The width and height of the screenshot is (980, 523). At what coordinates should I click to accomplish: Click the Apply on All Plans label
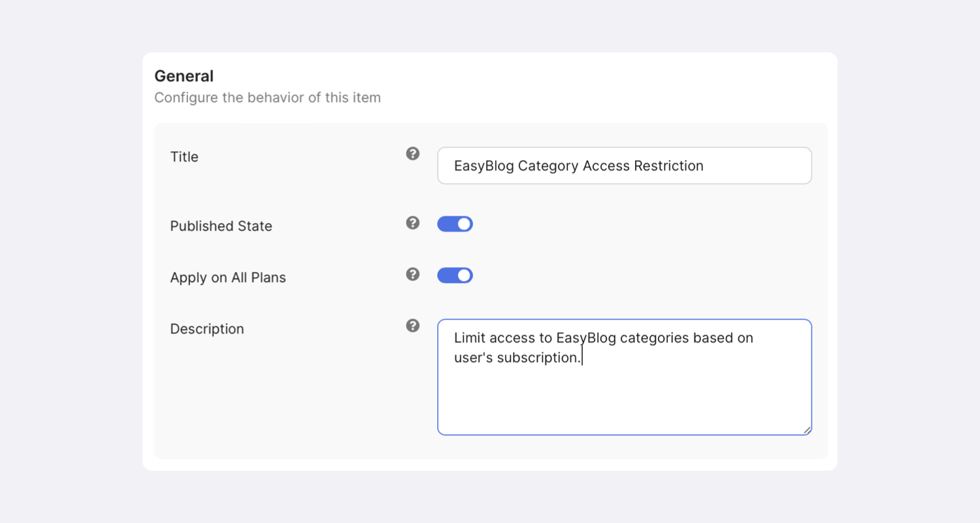click(228, 277)
